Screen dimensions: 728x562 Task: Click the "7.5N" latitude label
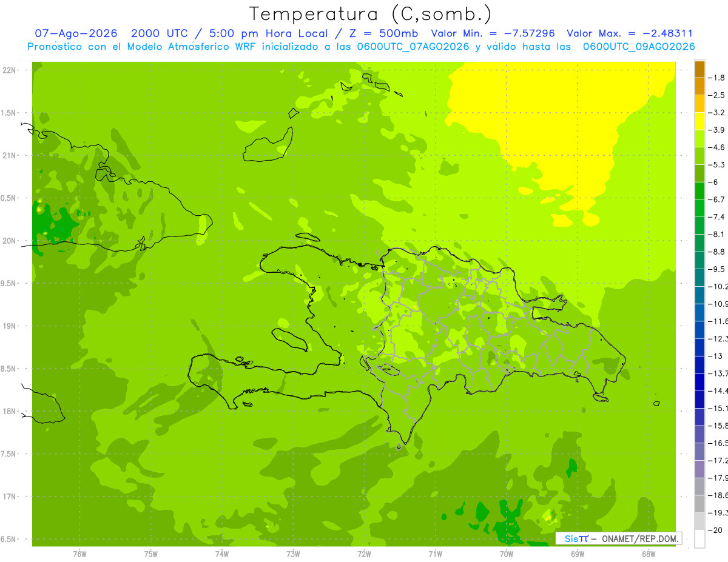tap(8, 454)
